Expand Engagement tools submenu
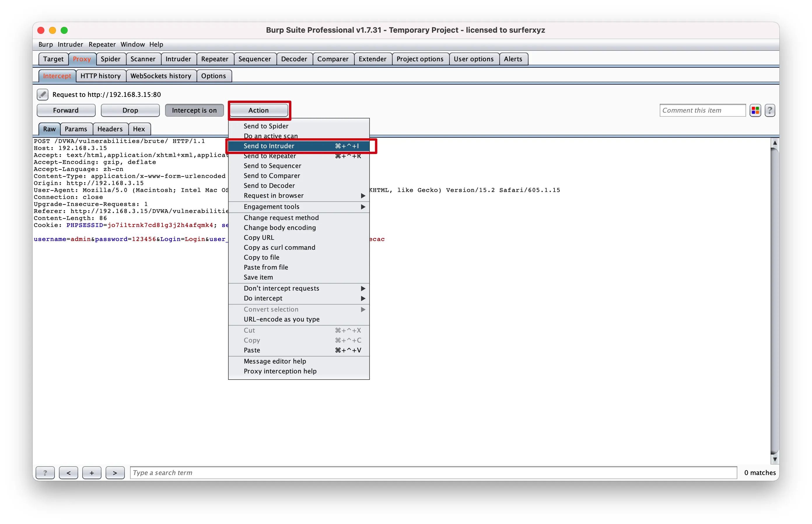Image resolution: width=812 pixels, height=524 pixels. click(x=299, y=207)
